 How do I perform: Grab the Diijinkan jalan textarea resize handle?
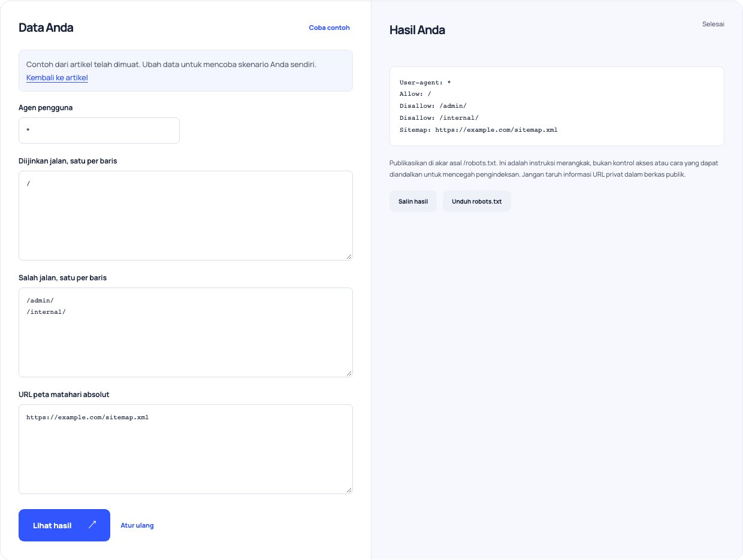click(x=349, y=256)
